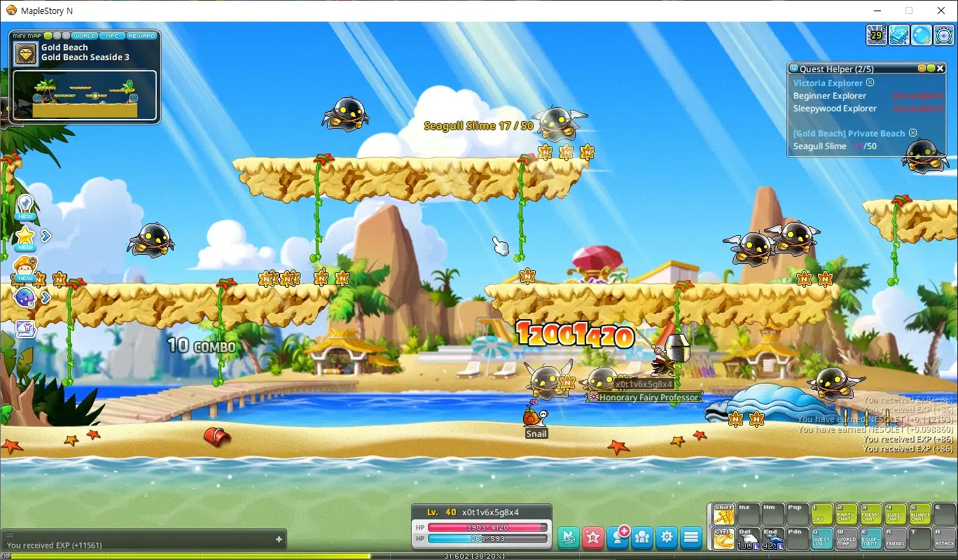The height and width of the screenshot is (560, 958).
Task: Remove Victoria Explorer from Quest Helper
Action: coord(870,83)
